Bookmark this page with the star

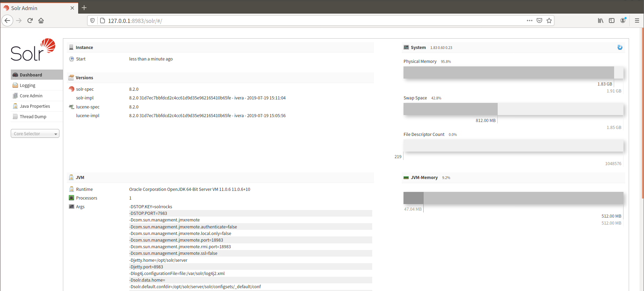(x=549, y=21)
